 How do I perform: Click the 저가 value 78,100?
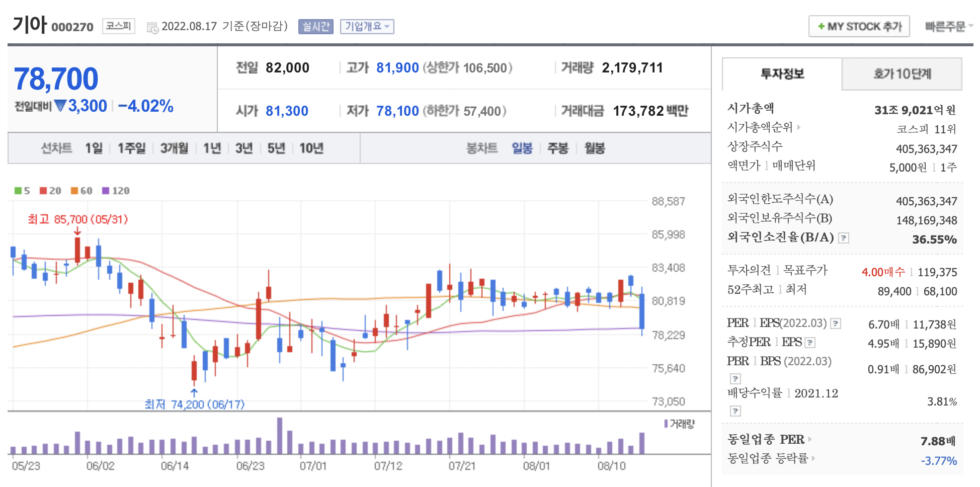397,111
